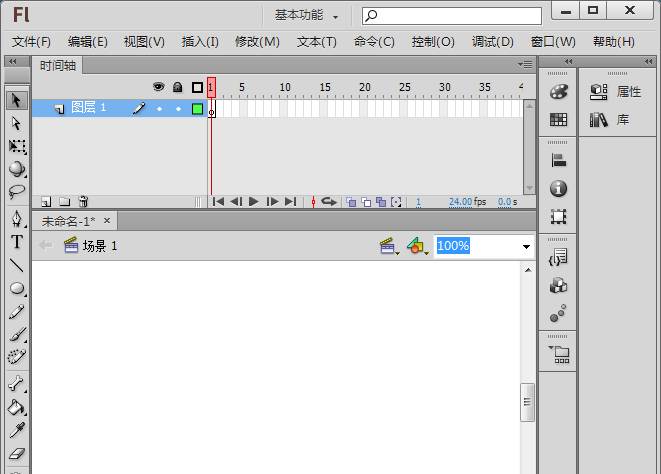This screenshot has height=474, width=661.
Task: Step forward one frame
Action: point(272,202)
